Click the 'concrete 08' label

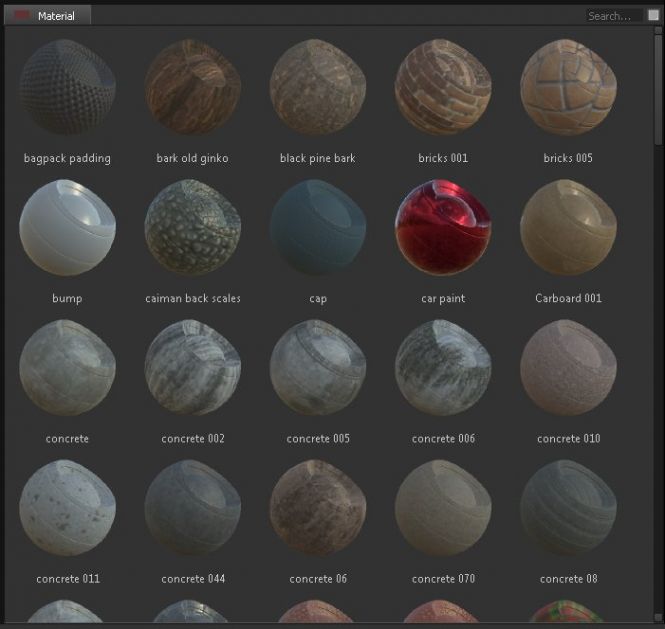pyautogui.click(x=568, y=579)
